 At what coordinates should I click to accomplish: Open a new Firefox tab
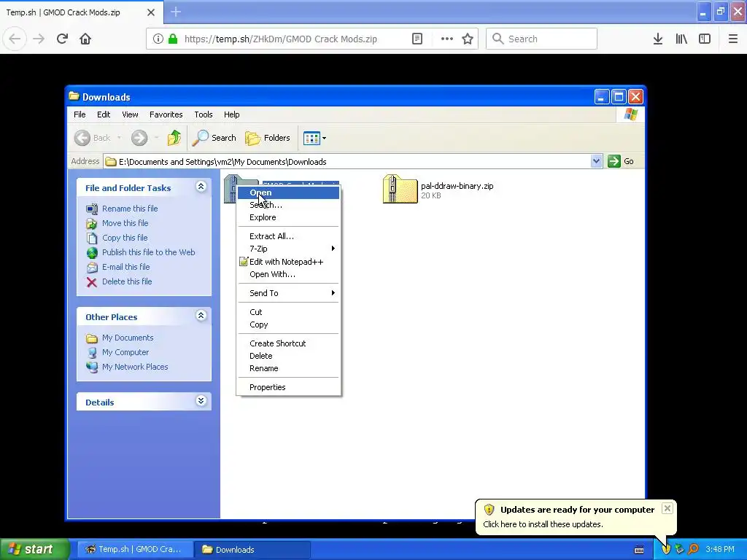[176, 12]
